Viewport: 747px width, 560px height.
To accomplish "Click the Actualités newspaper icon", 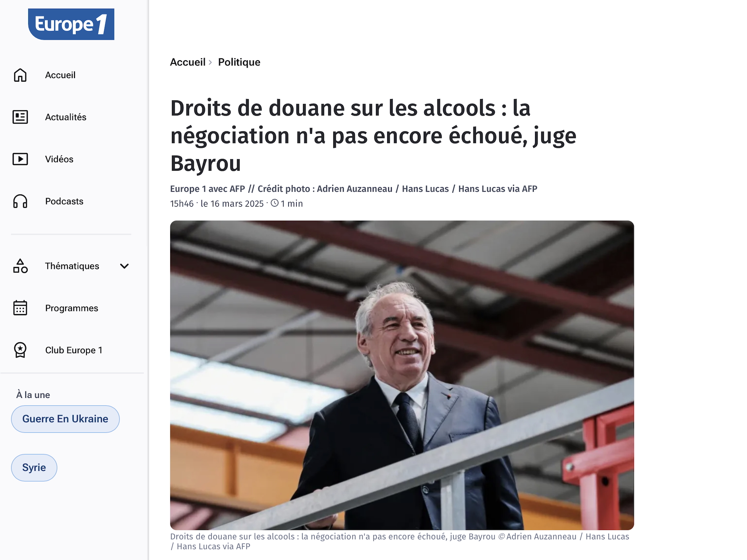I will click(x=20, y=117).
